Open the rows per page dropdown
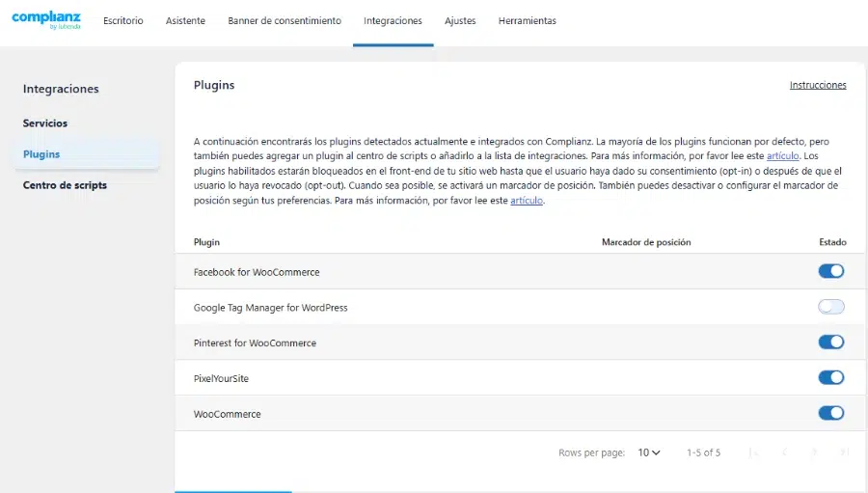868x493 pixels. 649,452
